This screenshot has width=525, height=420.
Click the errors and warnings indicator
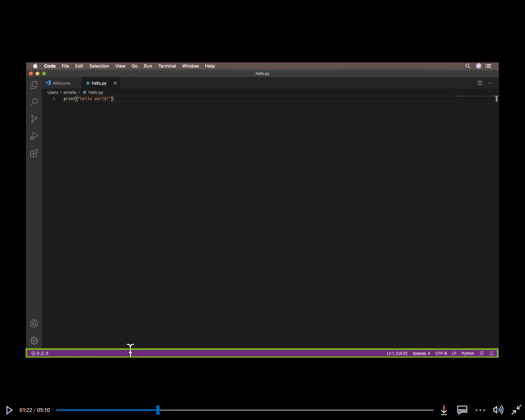click(39, 353)
